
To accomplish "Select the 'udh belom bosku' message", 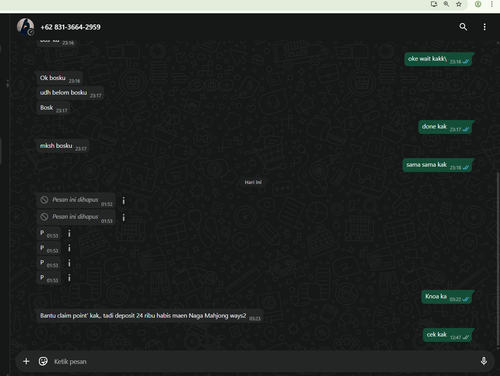I will [70, 93].
